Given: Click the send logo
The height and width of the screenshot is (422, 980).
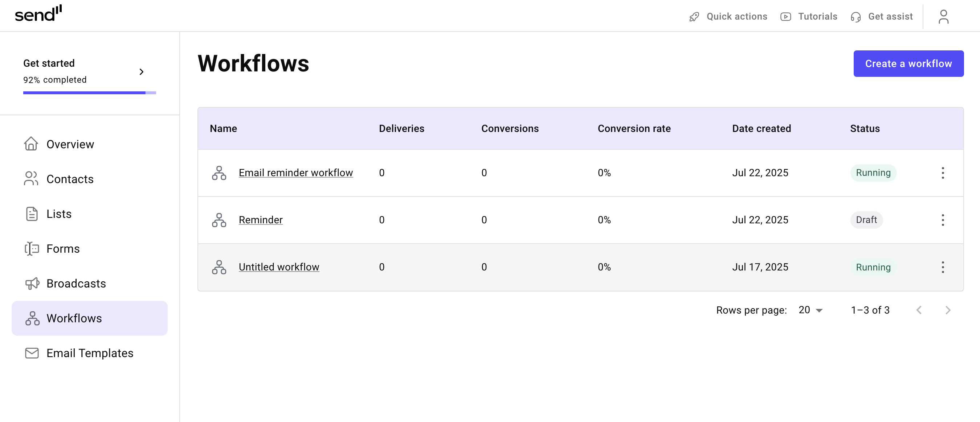Looking at the screenshot, I should pyautogui.click(x=38, y=14).
